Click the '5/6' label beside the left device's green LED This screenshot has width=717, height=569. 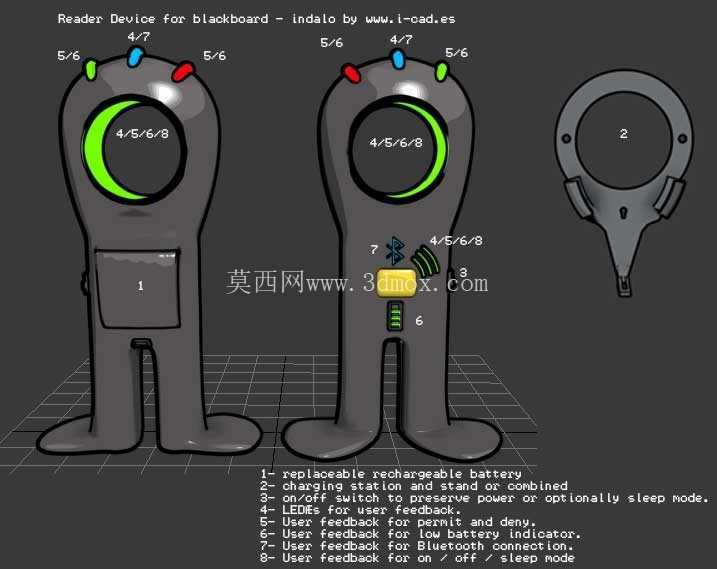point(69,56)
